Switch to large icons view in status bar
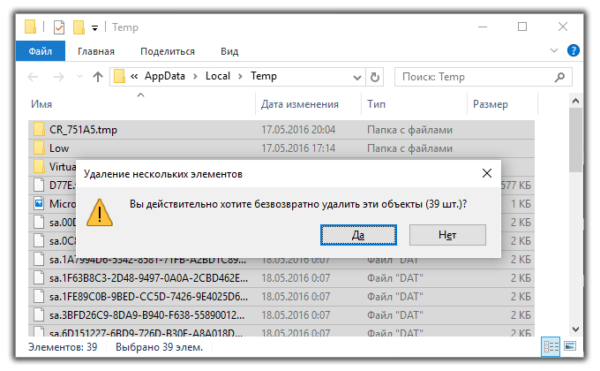 tap(570, 346)
